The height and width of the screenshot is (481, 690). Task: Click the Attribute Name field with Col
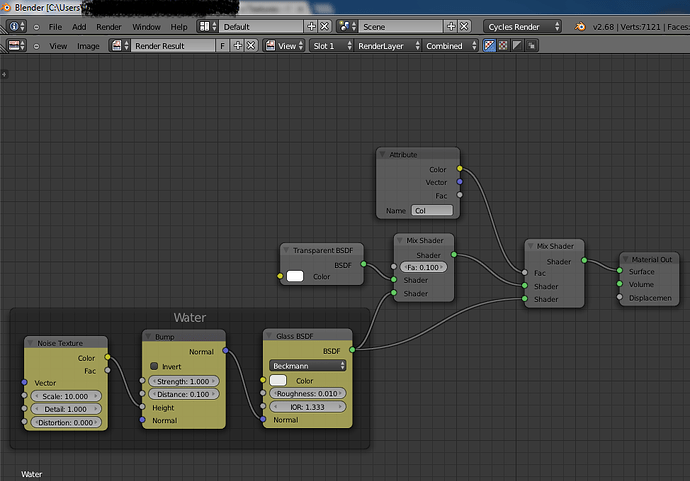click(432, 210)
